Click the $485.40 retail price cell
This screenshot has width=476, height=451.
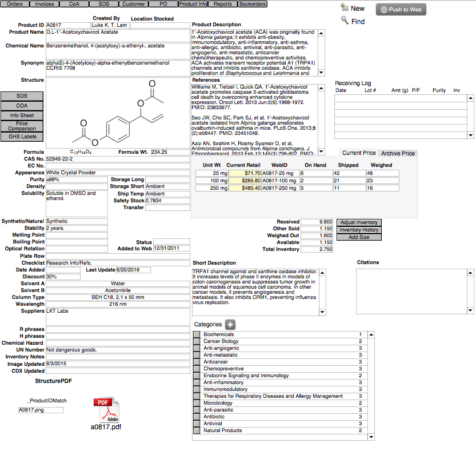click(245, 188)
